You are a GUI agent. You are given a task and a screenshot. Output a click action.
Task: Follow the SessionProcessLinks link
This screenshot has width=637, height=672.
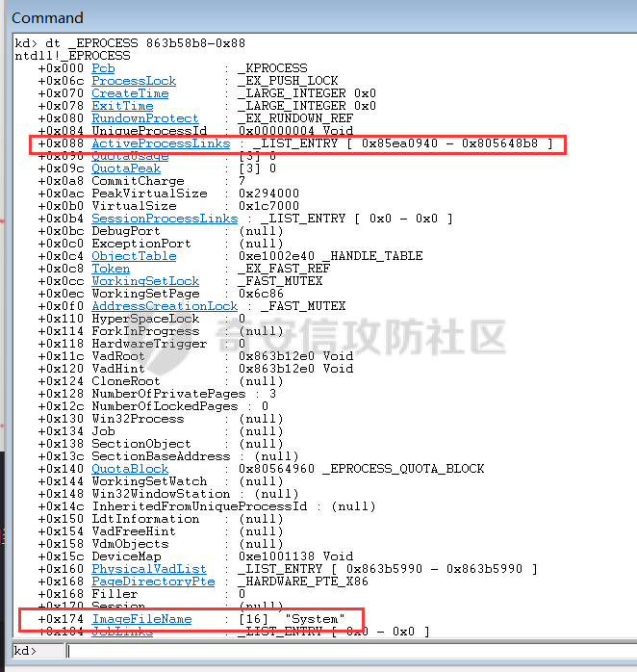[x=165, y=219]
